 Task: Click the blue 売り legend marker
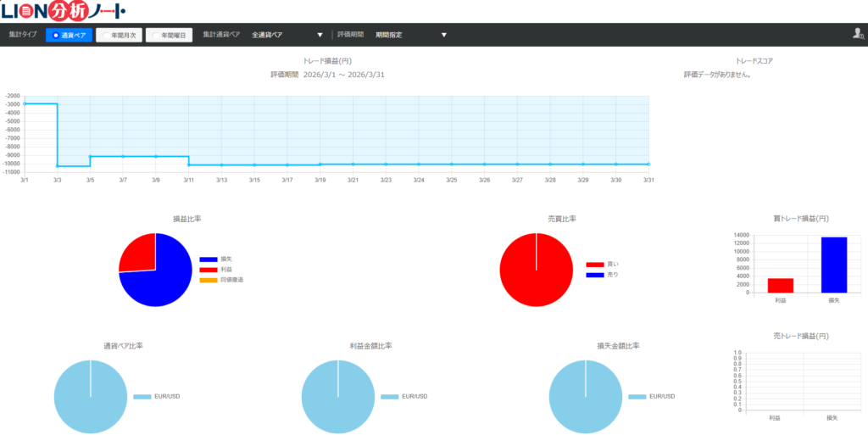click(x=594, y=275)
